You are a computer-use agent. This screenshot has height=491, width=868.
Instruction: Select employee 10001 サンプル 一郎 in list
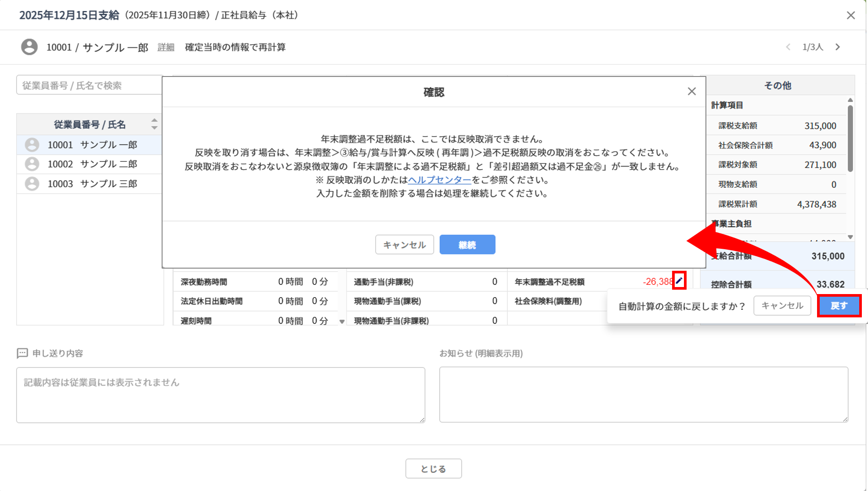(x=92, y=145)
